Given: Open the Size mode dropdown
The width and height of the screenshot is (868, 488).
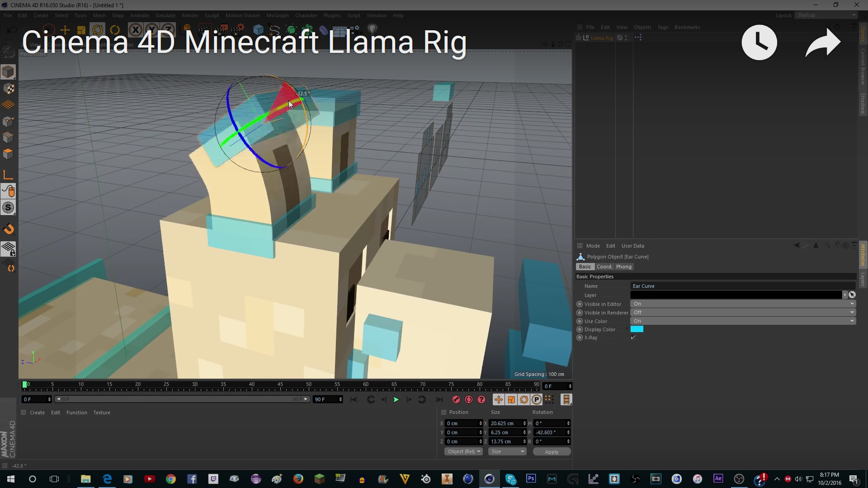Looking at the screenshot, I should (508, 451).
